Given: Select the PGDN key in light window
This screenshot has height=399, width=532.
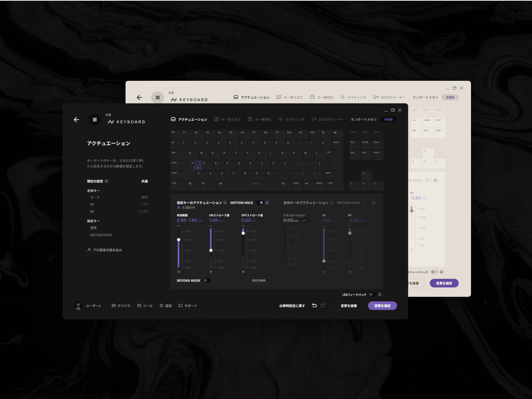Looking at the screenshot, I should pyautogui.click(x=439, y=133).
